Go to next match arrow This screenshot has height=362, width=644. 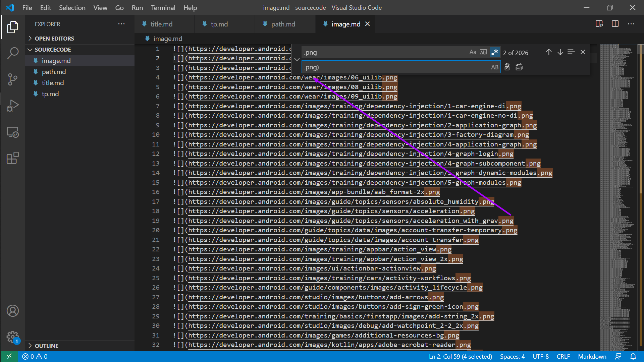560,52
